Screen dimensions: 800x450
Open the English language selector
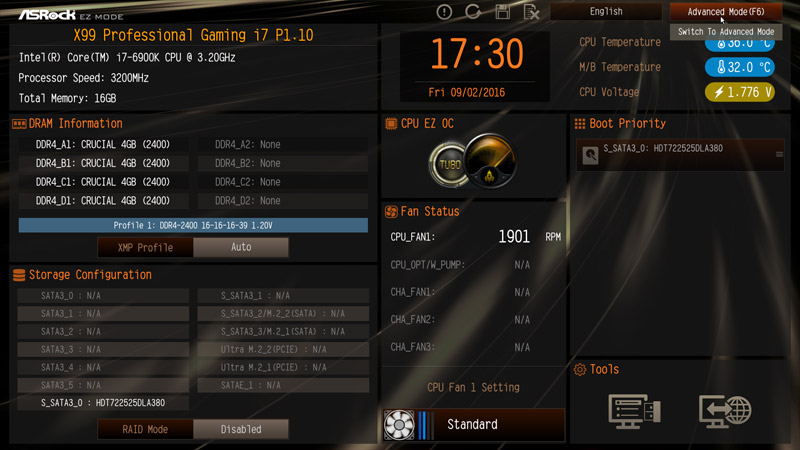click(606, 11)
